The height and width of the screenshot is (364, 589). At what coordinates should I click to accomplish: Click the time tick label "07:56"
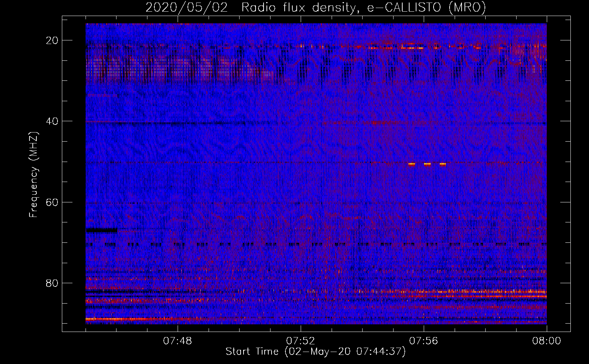pyautogui.click(x=424, y=341)
